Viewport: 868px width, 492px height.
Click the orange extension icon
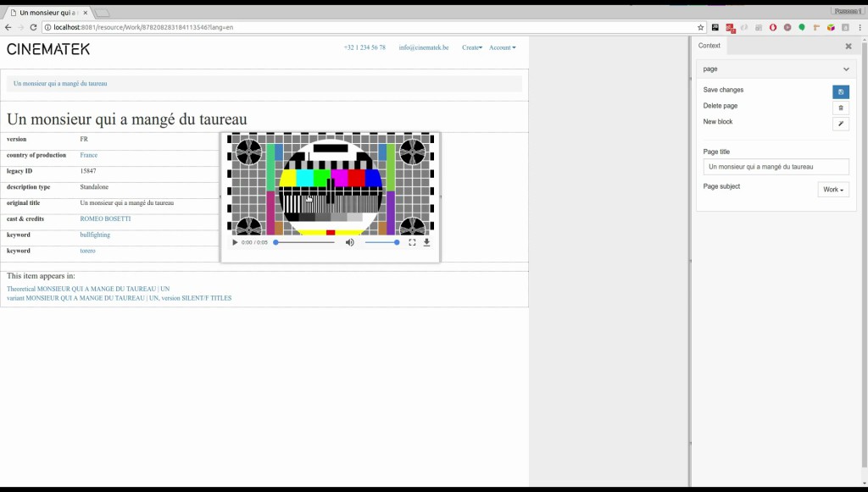pyautogui.click(x=816, y=27)
